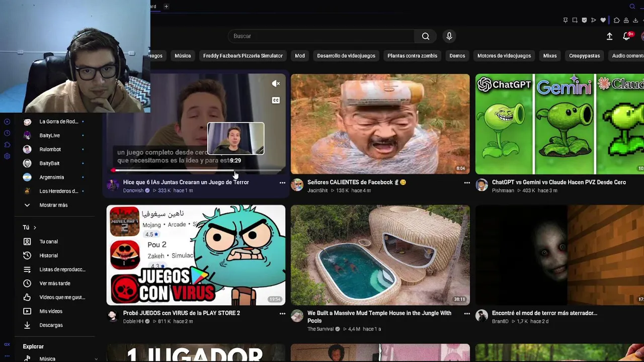Select the Creepypastas filter chip
644x362 pixels.
click(x=584, y=56)
